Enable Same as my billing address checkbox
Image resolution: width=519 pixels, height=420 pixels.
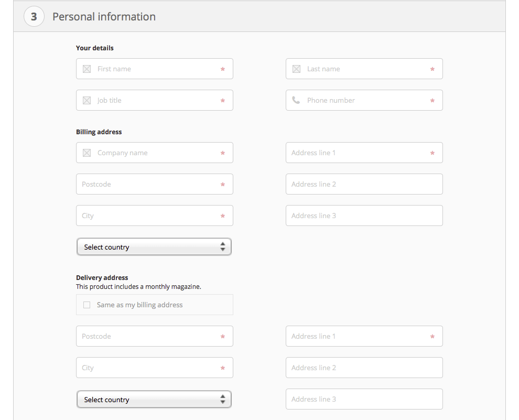click(x=87, y=305)
